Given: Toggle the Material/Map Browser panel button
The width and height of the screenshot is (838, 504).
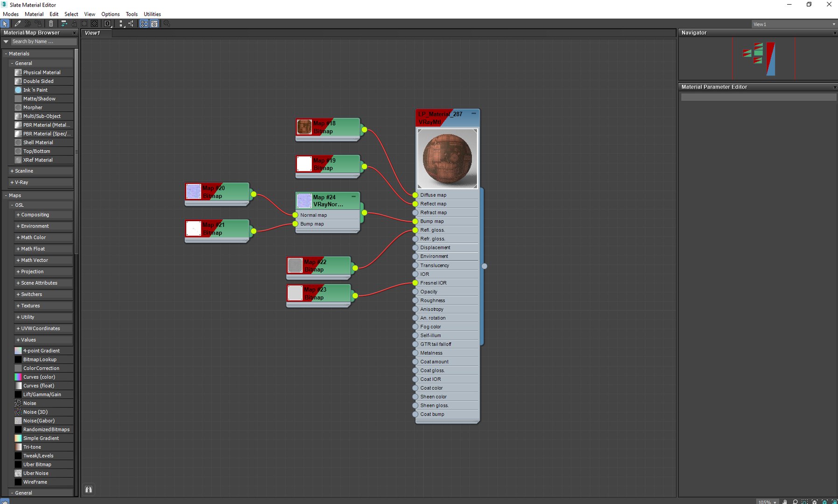Looking at the screenshot, I should click(144, 23).
